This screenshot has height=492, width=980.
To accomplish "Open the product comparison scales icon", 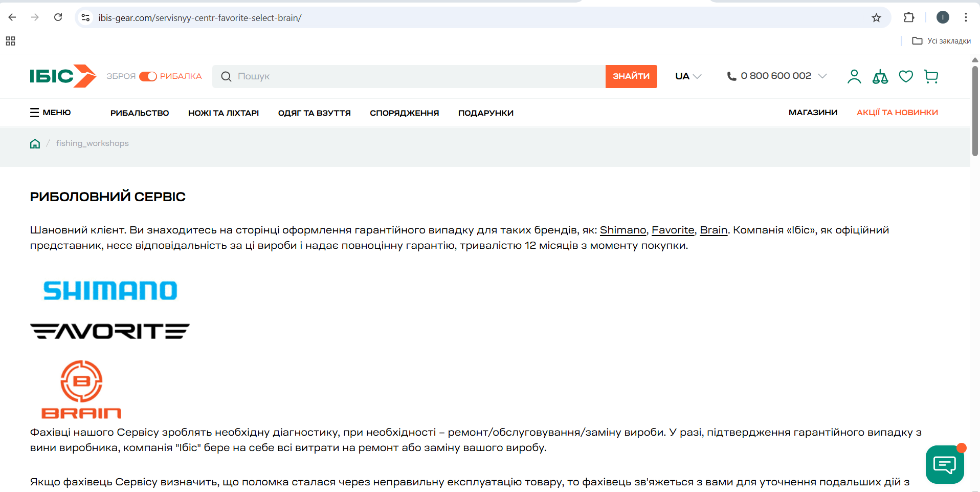I will click(x=880, y=76).
